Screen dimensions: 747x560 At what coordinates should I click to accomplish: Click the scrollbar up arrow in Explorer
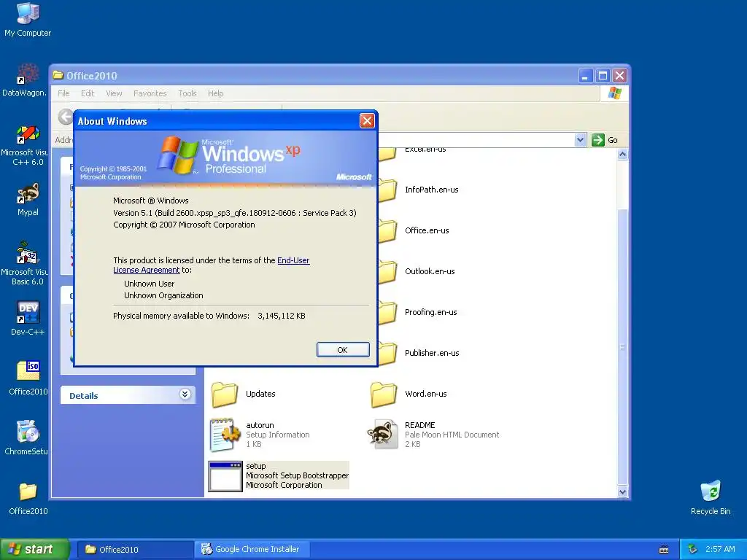pyautogui.click(x=623, y=155)
